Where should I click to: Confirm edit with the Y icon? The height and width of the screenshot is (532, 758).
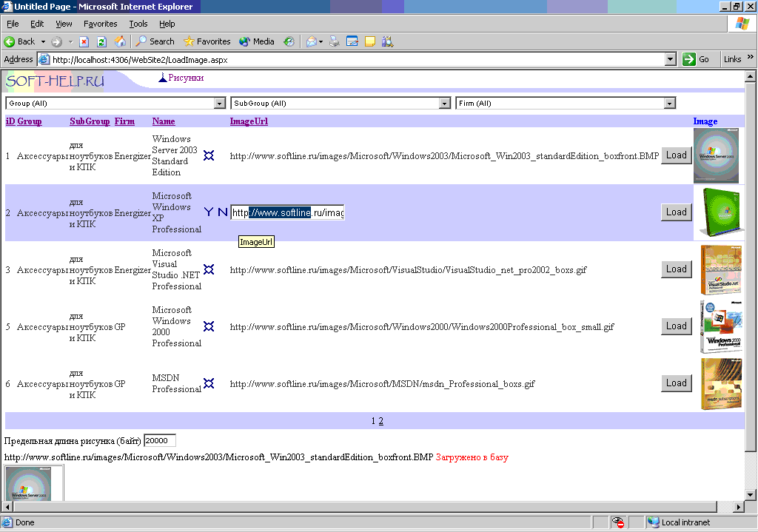pyautogui.click(x=208, y=212)
